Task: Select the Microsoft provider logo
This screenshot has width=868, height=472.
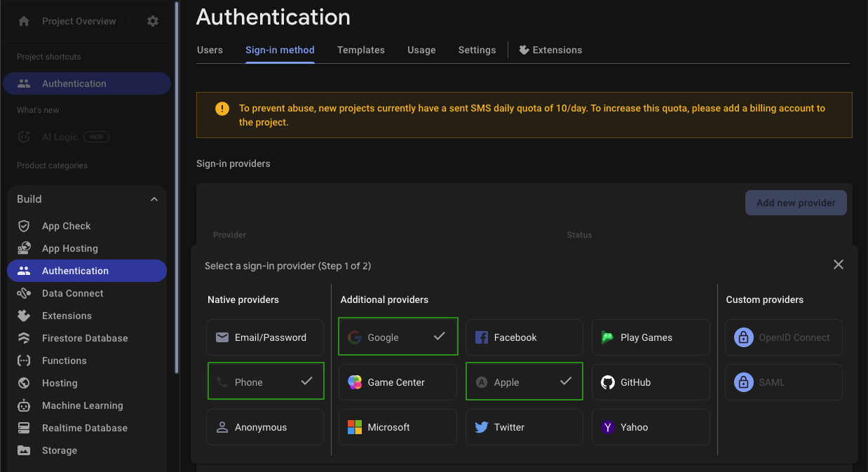Action: coord(355,427)
